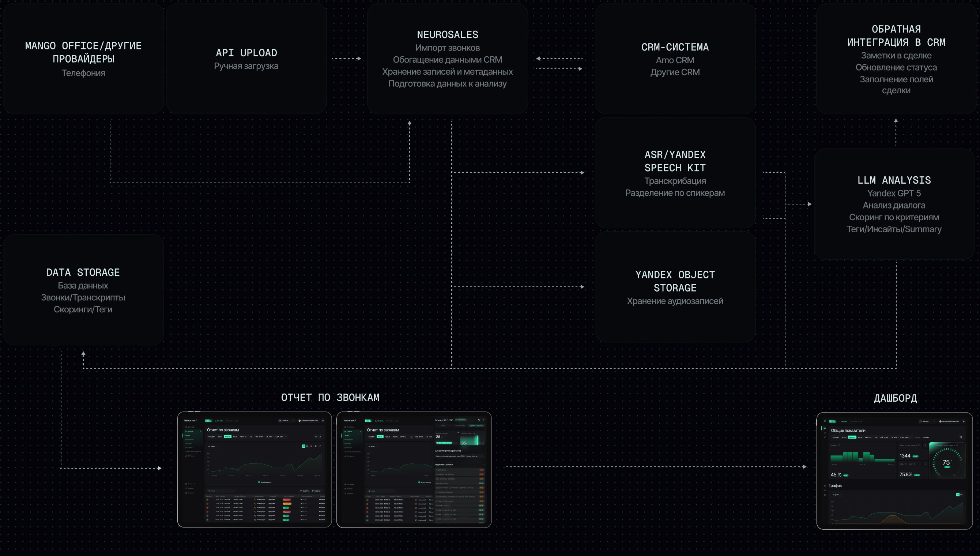
Task: Click link logo icon in dashboard screenshot
Action: (x=825, y=421)
